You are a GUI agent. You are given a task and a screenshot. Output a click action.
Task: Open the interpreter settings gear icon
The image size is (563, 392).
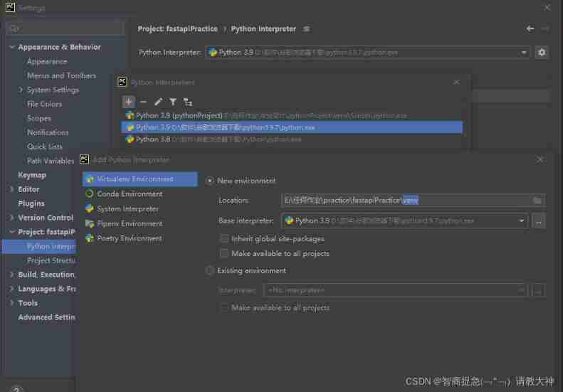tap(542, 53)
